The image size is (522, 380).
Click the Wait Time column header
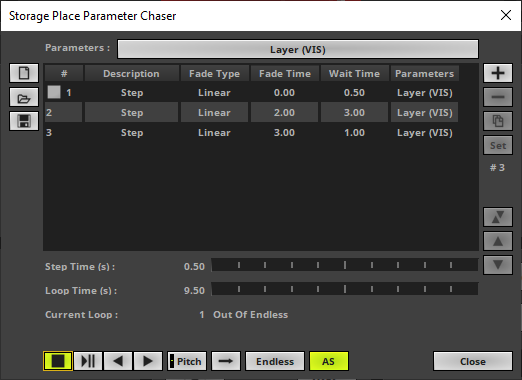click(x=354, y=74)
